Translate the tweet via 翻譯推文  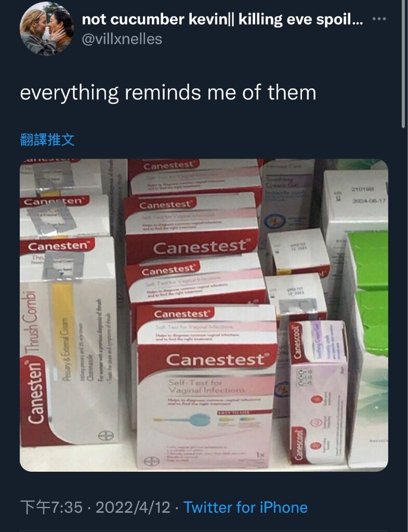[x=47, y=139]
